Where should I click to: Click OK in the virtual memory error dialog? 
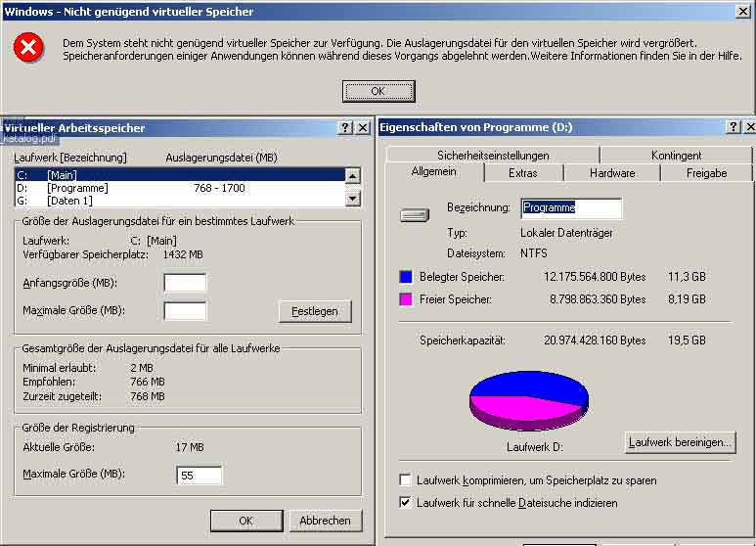(378, 91)
